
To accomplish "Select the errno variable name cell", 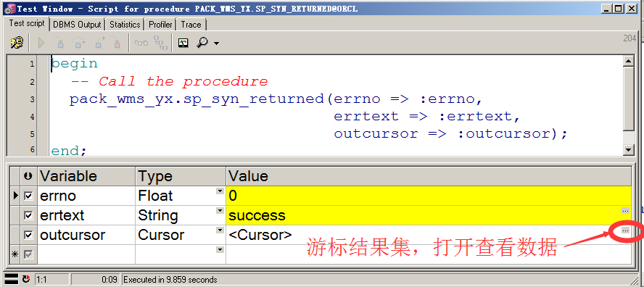I will point(86,196).
